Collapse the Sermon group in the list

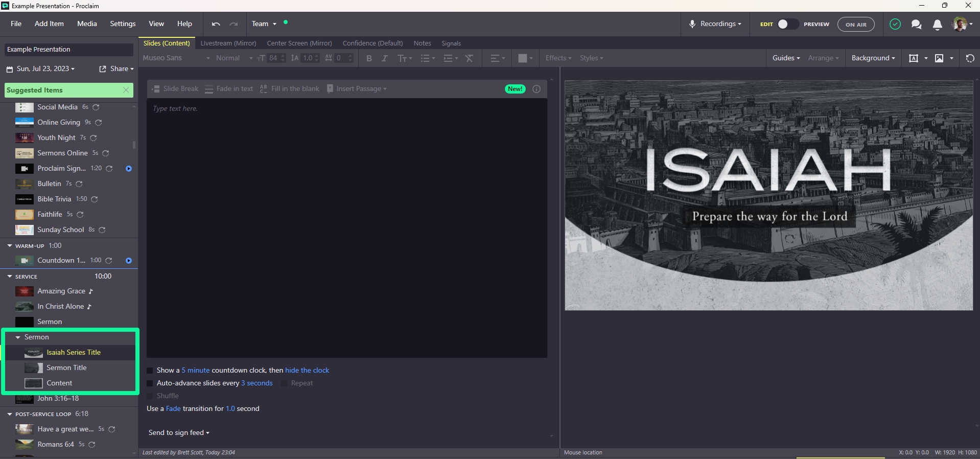[18, 337]
